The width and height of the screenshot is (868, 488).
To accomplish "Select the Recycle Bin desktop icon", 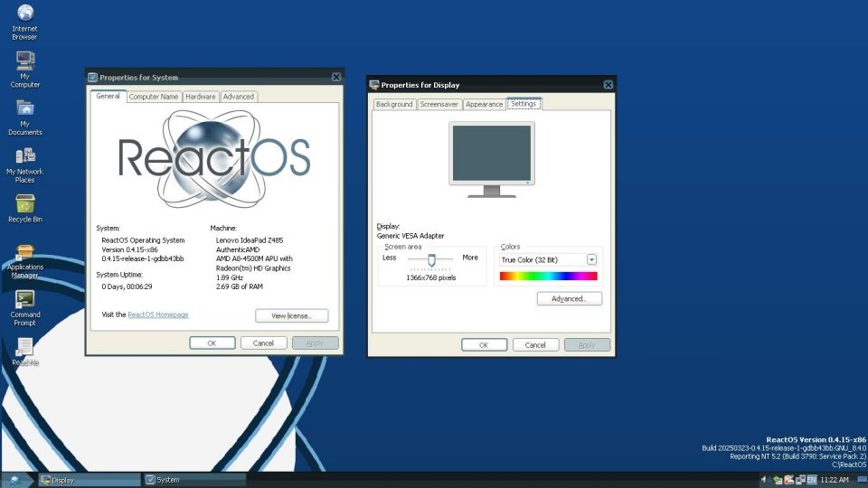I will tap(25, 208).
